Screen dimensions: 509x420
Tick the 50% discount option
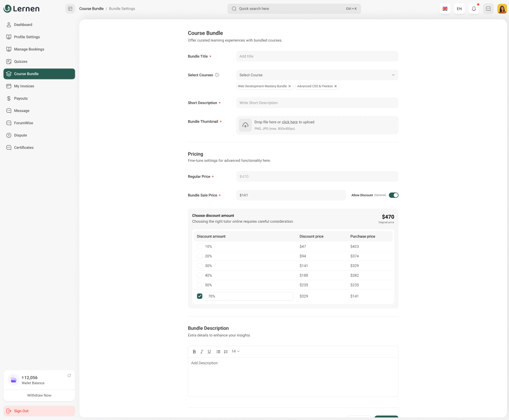200,285
